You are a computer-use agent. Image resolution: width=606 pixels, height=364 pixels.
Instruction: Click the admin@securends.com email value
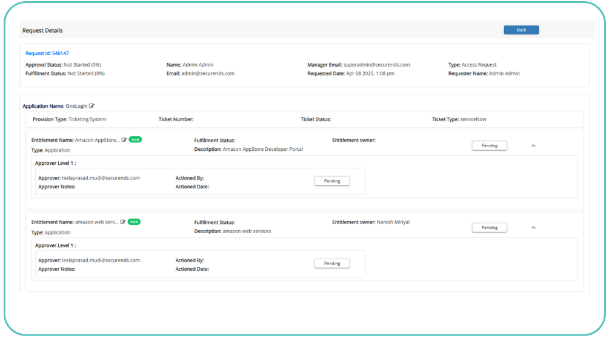(x=208, y=73)
